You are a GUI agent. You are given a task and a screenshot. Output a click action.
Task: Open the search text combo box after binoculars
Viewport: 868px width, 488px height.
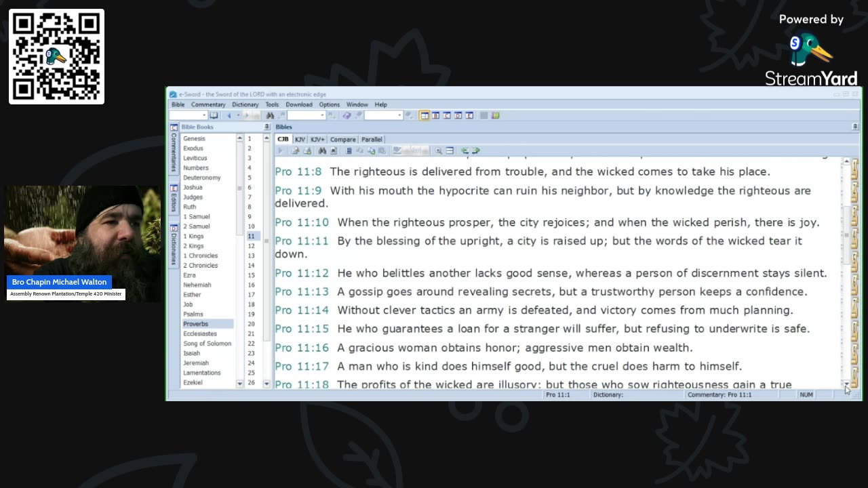tap(307, 115)
